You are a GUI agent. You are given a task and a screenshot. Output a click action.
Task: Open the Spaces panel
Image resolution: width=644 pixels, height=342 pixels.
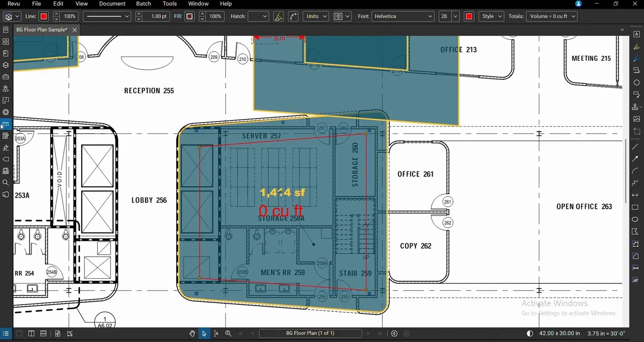[6, 100]
